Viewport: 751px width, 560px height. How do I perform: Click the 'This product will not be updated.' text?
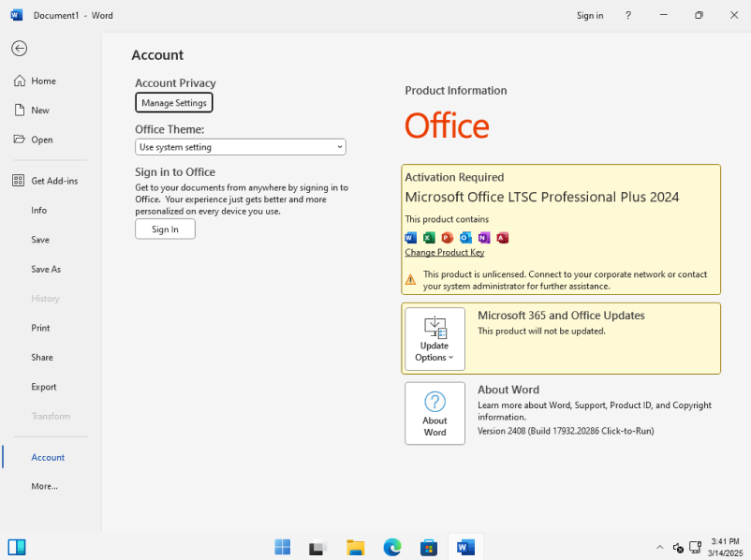pyautogui.click(x=541, y=331)
